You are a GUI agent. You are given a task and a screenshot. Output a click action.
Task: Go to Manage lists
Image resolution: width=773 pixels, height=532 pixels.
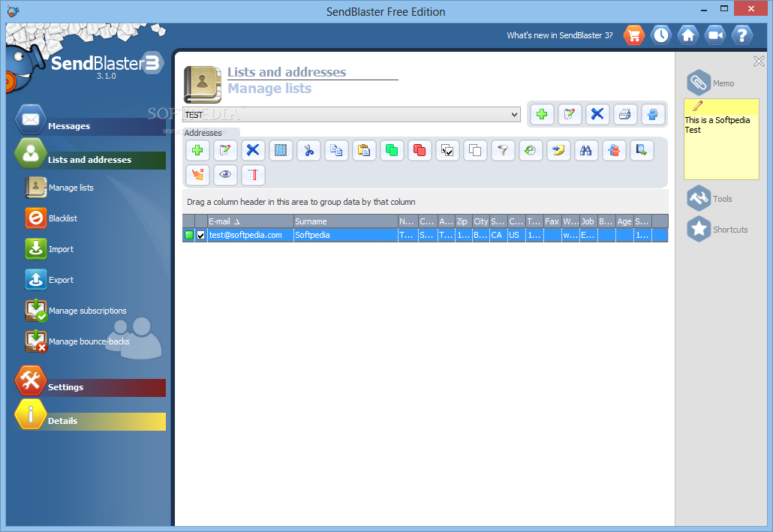[59, 188]
